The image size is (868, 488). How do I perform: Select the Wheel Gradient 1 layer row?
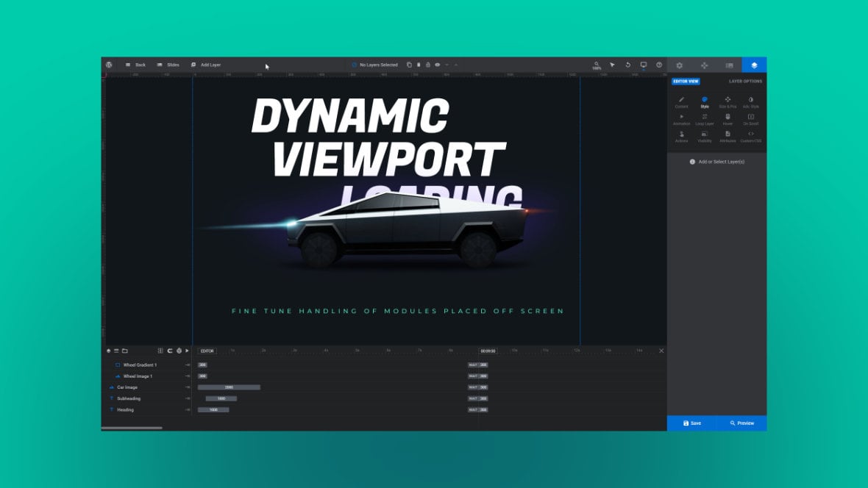tap(146, 365)
